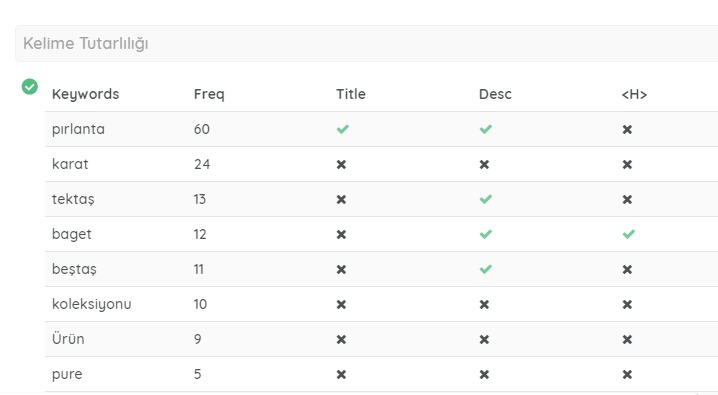
Task: Click the <H> column header
Action: click(x=634, y=94)
